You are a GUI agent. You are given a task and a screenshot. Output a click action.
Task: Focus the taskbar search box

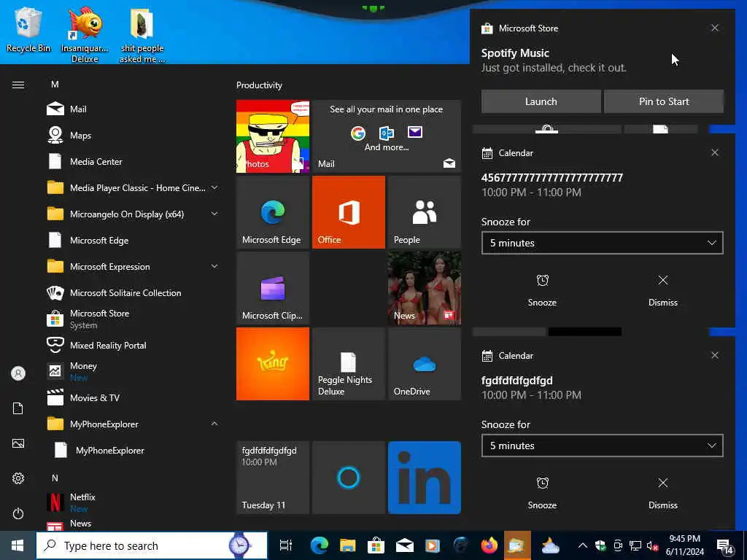coord(152,545)
